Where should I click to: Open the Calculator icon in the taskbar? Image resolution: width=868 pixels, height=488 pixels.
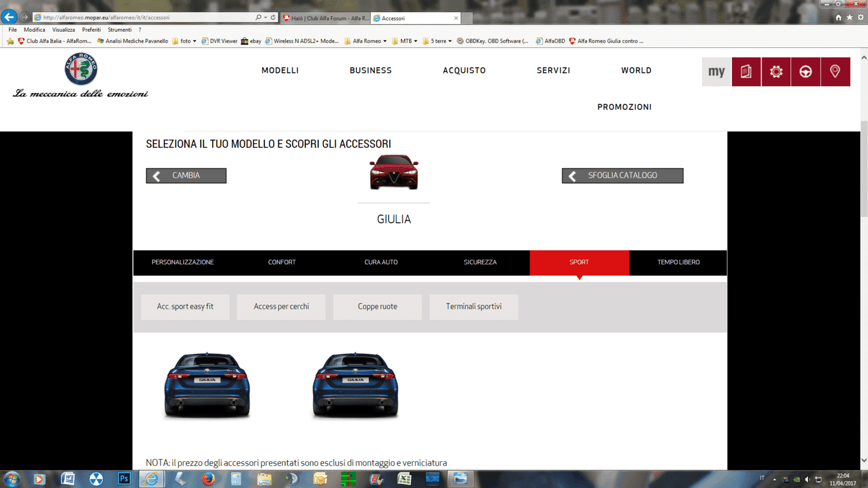(x=236, y=479)
